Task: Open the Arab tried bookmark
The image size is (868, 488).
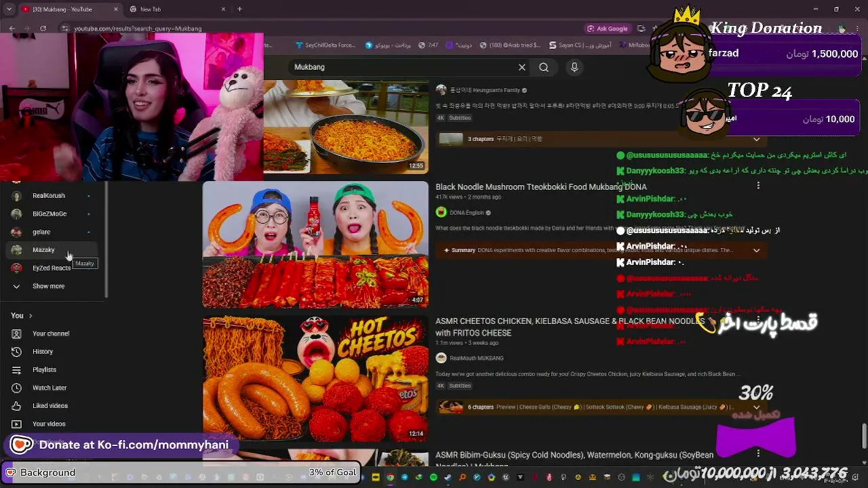Action: [x=510, y=45]
